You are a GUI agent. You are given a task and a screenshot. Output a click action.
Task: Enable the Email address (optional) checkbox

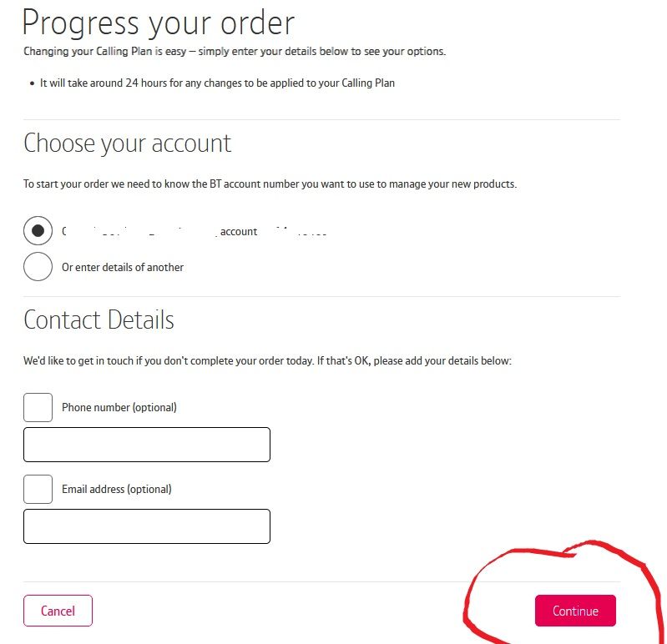38,489
